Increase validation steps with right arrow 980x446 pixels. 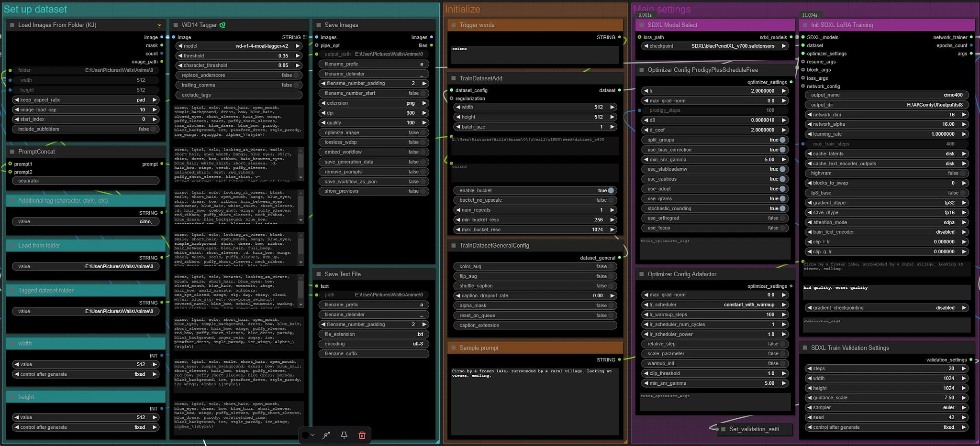coord(965,369)
